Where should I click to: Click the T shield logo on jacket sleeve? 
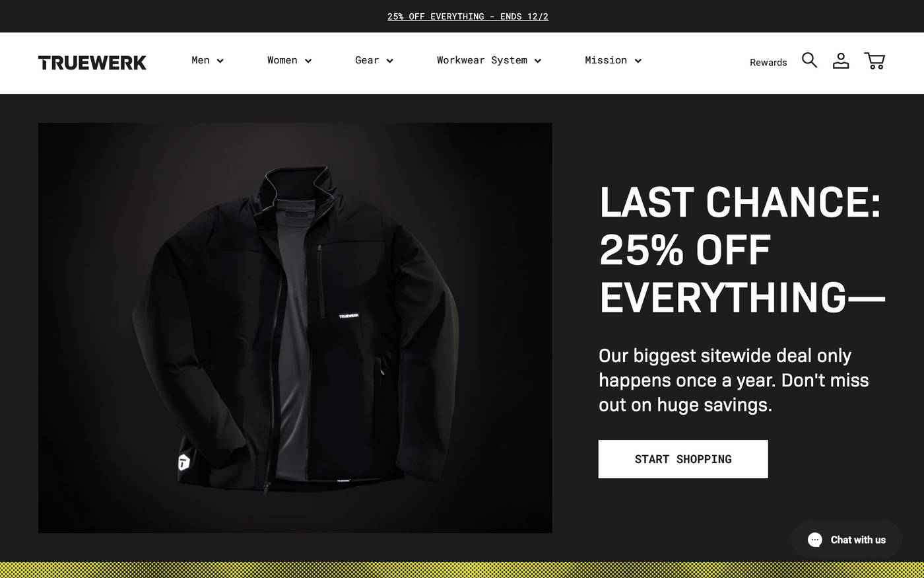(x=184, y=462)
